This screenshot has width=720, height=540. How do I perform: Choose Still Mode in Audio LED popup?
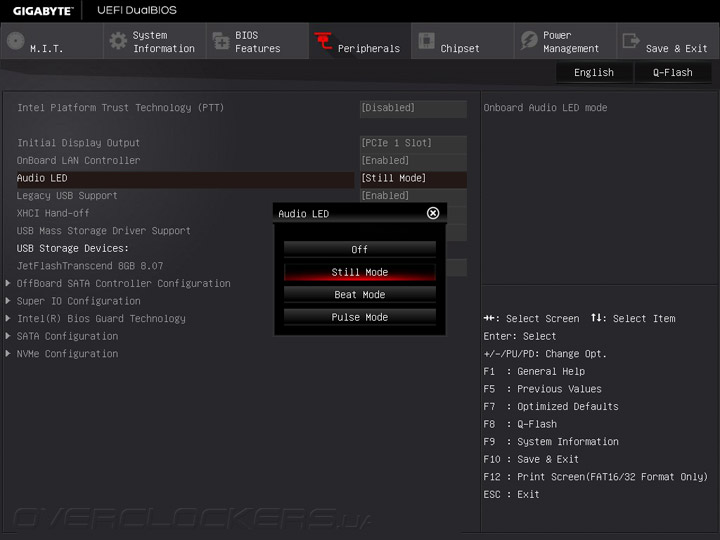coord(360,272)
